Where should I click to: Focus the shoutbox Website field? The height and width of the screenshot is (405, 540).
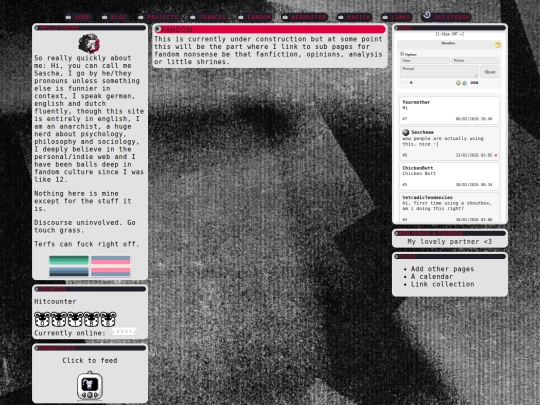475,61
